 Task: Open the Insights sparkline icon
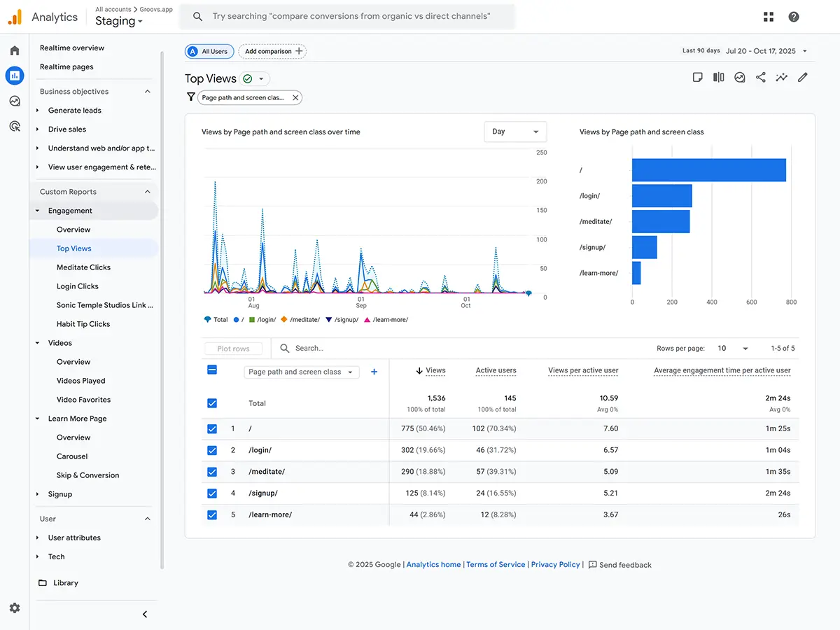(x=782, y=78)
